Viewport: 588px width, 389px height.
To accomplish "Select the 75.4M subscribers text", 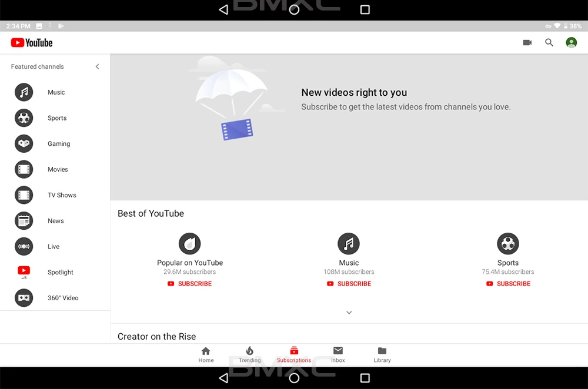I will (x=508, y=271).
